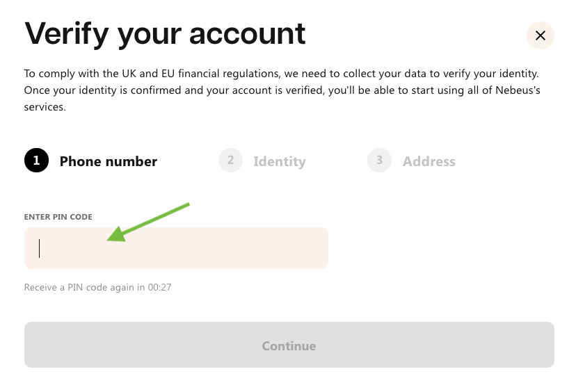Click the Continue button
The height and width of the screenshot is (392, 576).
point(289,345)
